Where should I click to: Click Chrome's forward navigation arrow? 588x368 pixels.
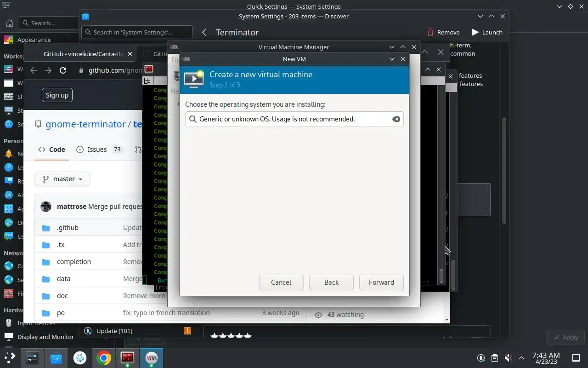[x=48, y=70]
